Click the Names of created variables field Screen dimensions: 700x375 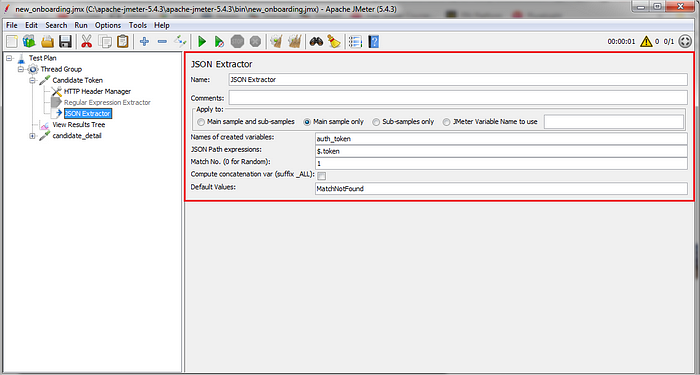pyautogui.click(x=501, y=139)
